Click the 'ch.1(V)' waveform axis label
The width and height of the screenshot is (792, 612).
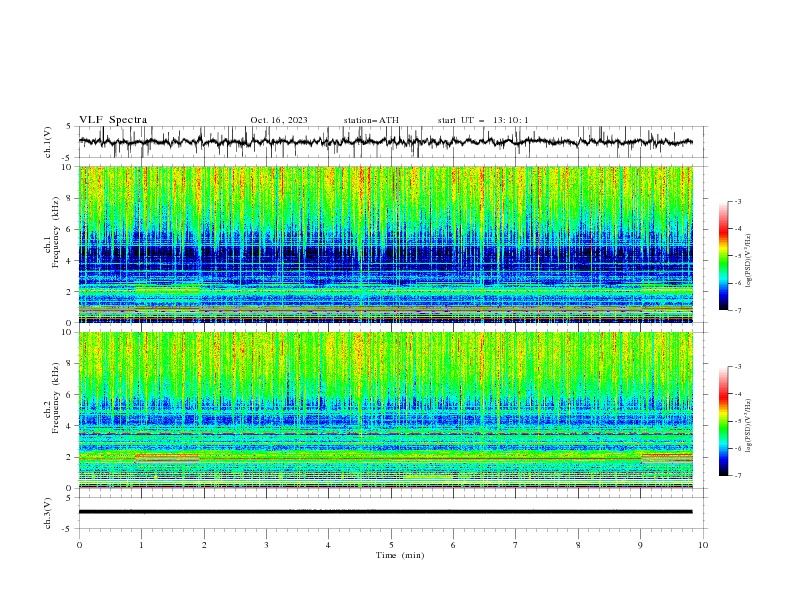(x=48, y=142)
